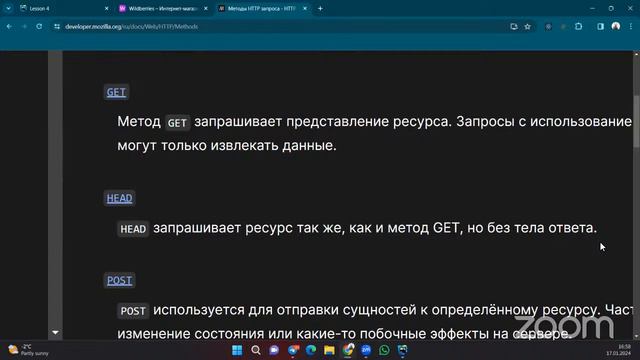Close the Методы HTTP запроса tab
The width and height of the screenshot is (640, 360).
[x=304, y=8]
